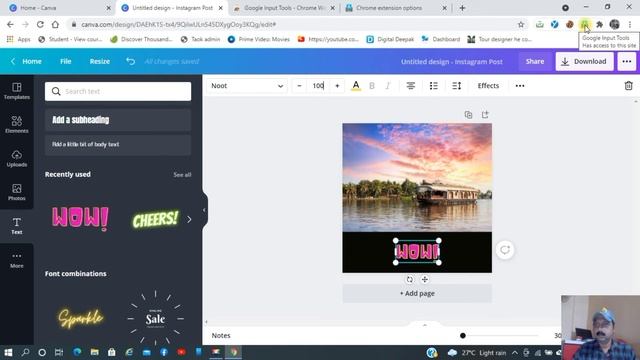Add a subheading to the design

pos(118,120)
